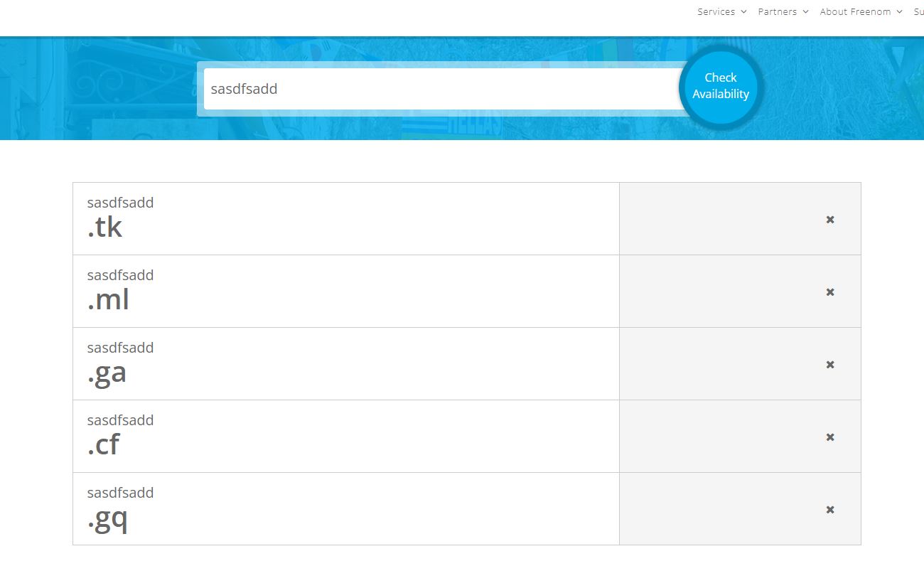Click sasdfsadd name above .ga
This screenshot has width=924, height=561.
tap(120, 348)
